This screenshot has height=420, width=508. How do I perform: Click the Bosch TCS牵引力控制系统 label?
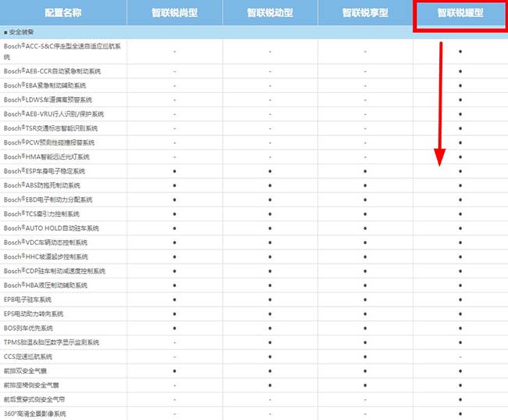point(41,214)
